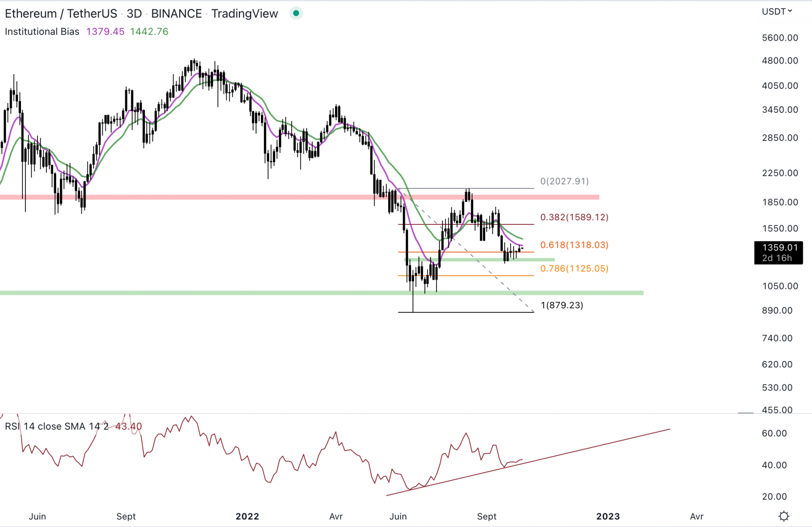This screenshot has width=812, height=527.
Task: Open the USDT currency dropdown
Action: [x=777, y=11]
